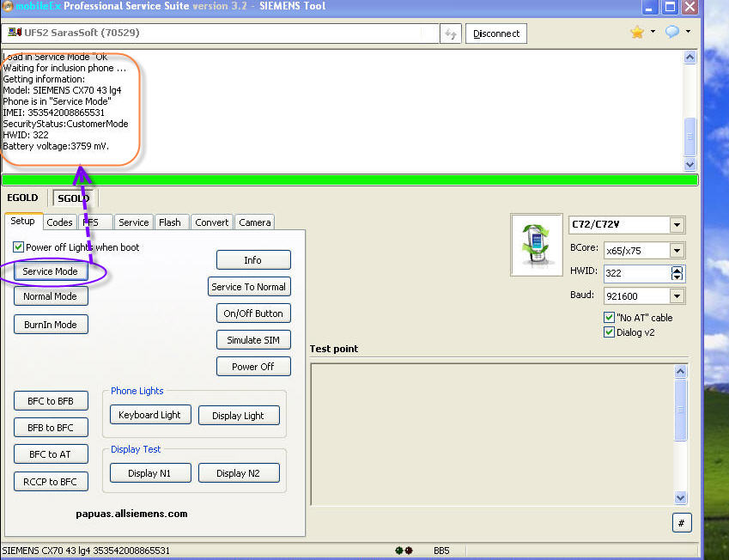Viewport: 729px width, 560px height.
Task: Click the HWID 322 input field
Action: coord(637,273)
